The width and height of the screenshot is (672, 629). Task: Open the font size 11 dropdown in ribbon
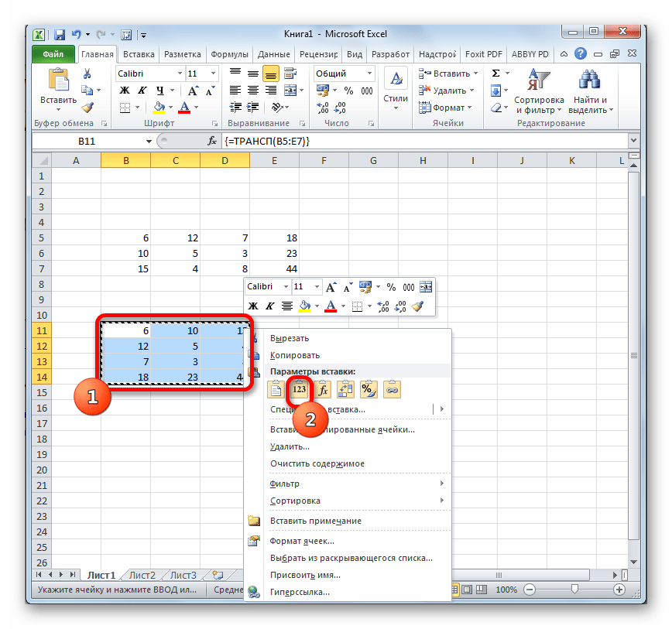(213, 73)
